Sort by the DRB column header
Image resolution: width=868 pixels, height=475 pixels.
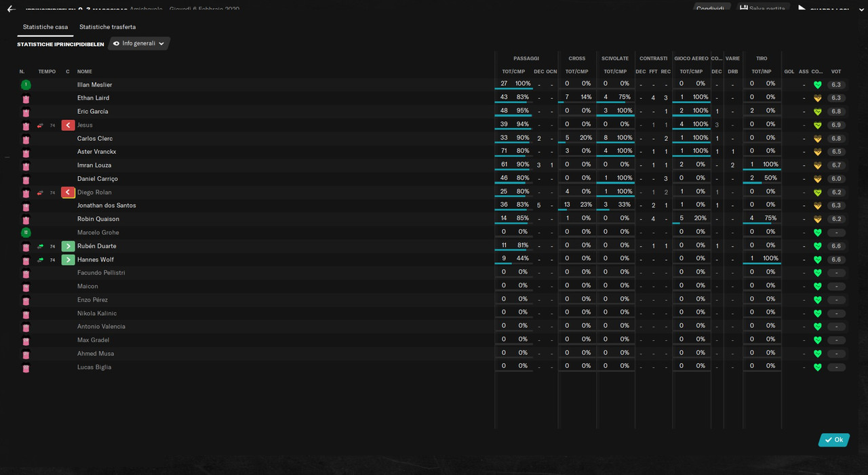tap(733, 72)
